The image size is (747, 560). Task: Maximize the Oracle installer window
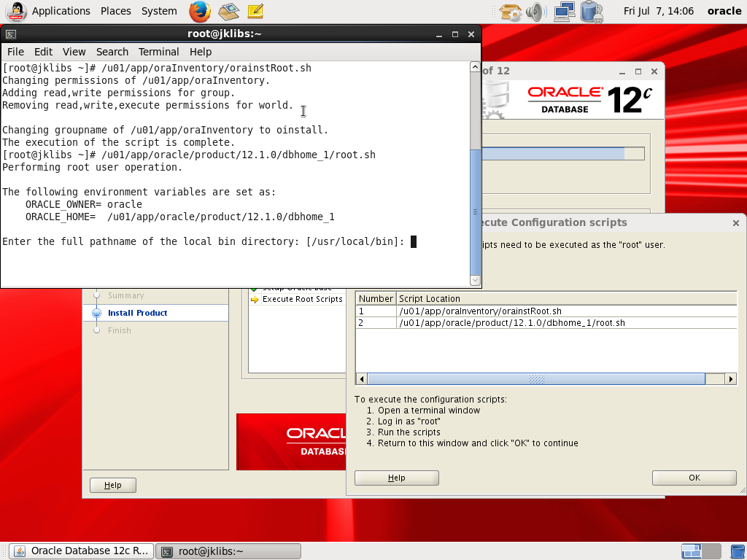[x=638, y=71]
